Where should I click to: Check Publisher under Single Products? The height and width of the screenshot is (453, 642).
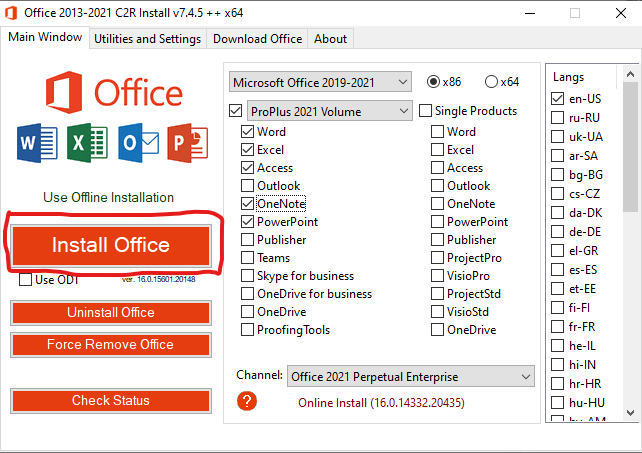pos(437,240)
